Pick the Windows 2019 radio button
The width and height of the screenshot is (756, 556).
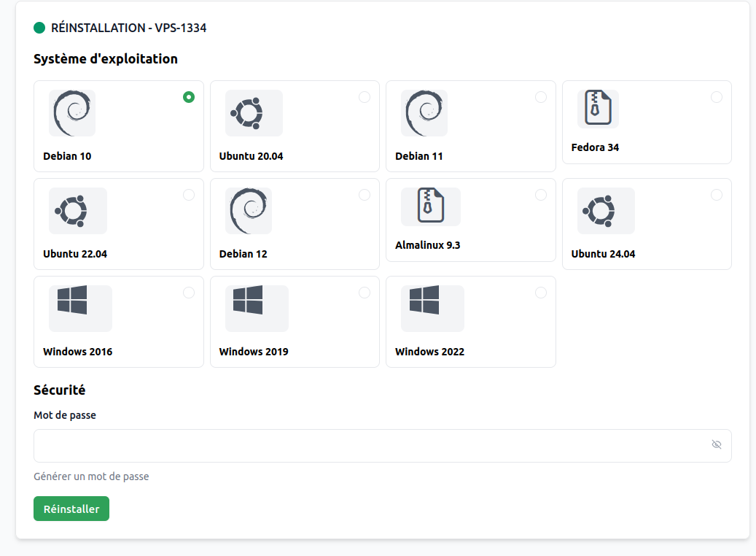(x=365, y=293)
